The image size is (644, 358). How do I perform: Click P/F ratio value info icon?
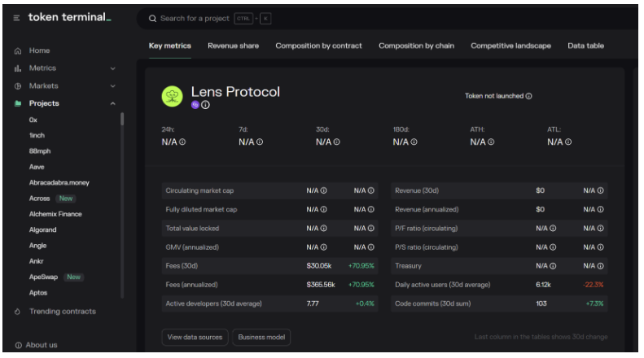tap(553, 229)
